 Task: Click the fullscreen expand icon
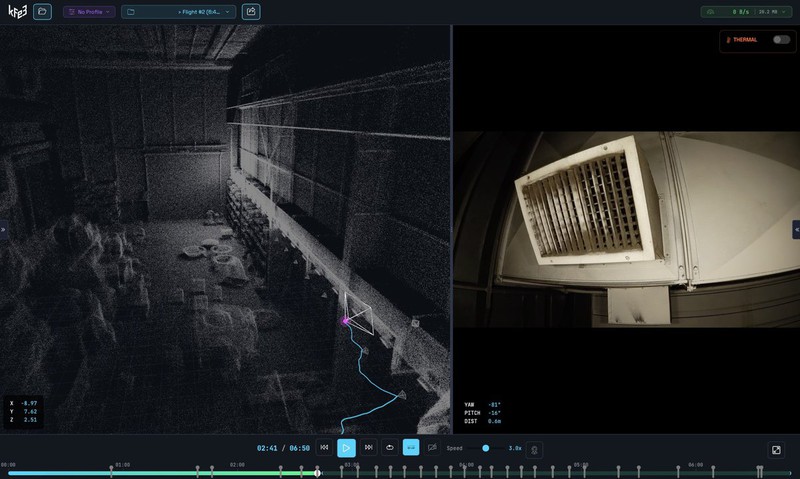coord(776,450)
